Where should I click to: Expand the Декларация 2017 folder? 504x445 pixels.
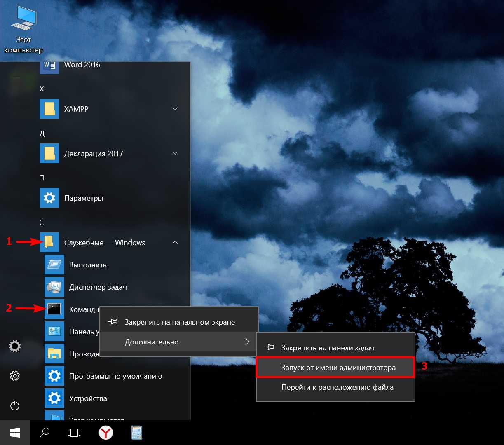175,153
